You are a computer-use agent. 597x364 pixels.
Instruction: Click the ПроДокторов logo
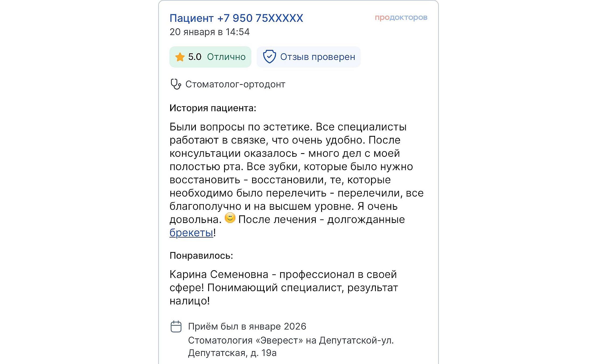point(401,18)
